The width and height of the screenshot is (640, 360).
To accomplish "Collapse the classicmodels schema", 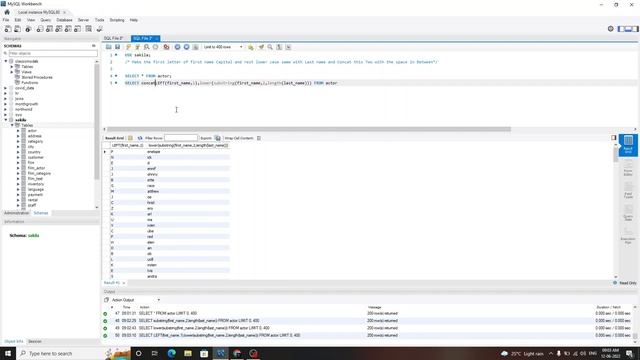I will click(6, 61).
